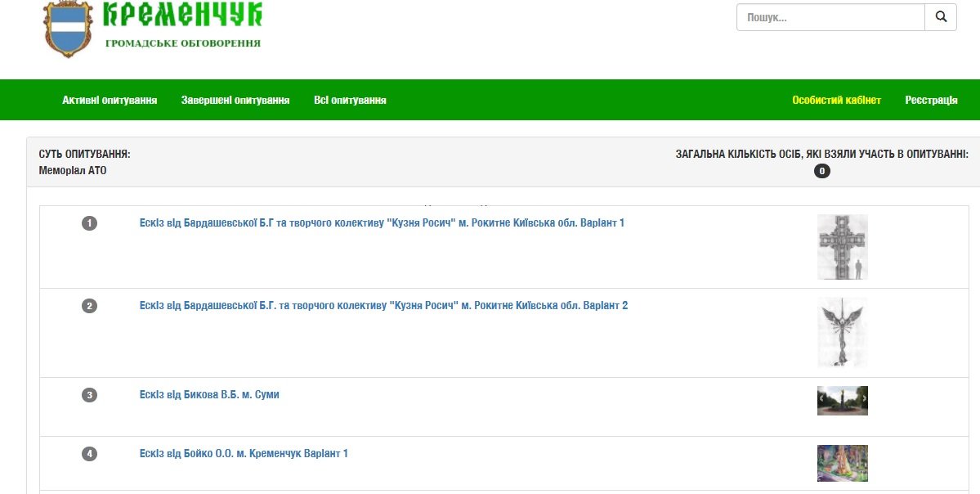Click number 3 badge in the list
980x494 pixels.
90,395
